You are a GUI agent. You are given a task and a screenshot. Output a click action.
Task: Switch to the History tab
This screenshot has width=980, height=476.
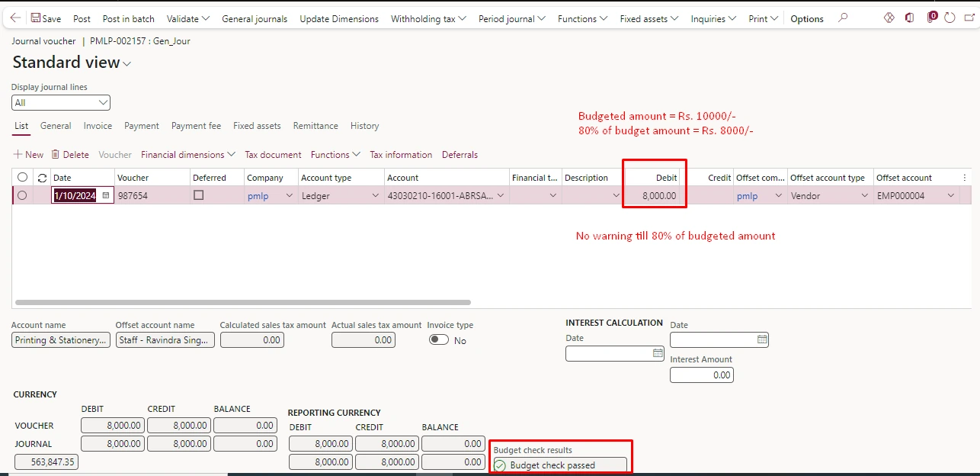(364, 126)
